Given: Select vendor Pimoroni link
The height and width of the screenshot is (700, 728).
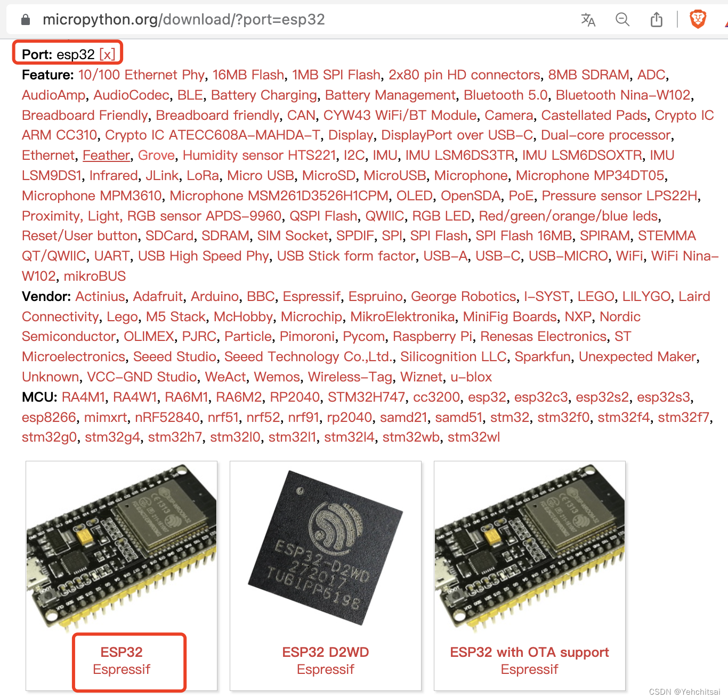Looking at the screenshot, I should [x=308, y=337].
